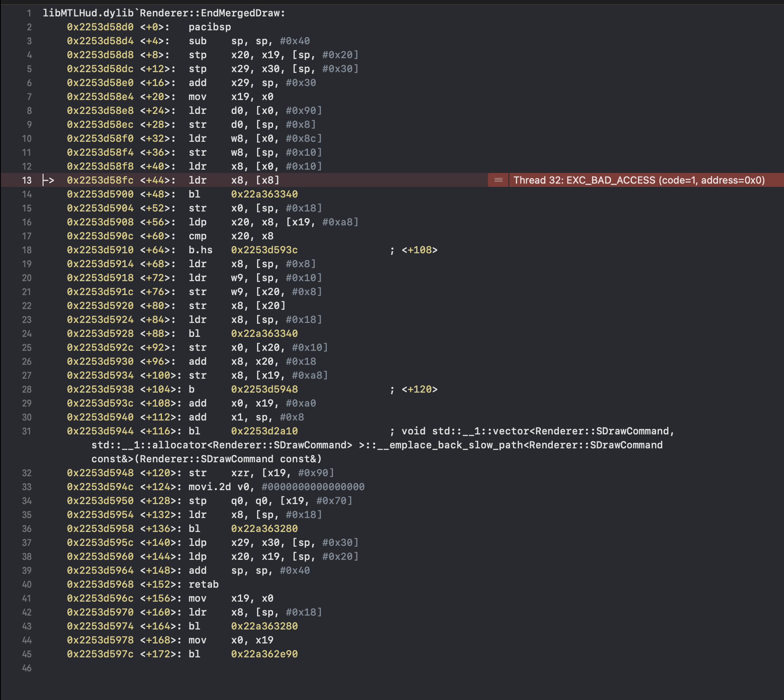Click line number 13 in the gutter

click(x=26, y=180)
